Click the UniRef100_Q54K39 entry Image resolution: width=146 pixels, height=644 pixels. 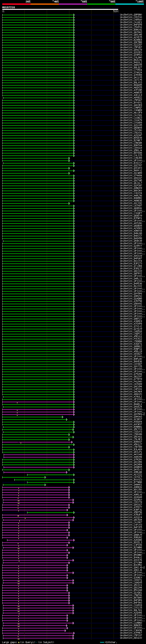(x=131, y=241)
